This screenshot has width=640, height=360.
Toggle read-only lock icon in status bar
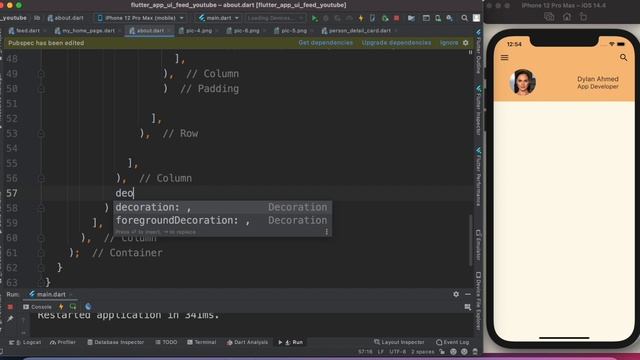click(x=442, y=352)
